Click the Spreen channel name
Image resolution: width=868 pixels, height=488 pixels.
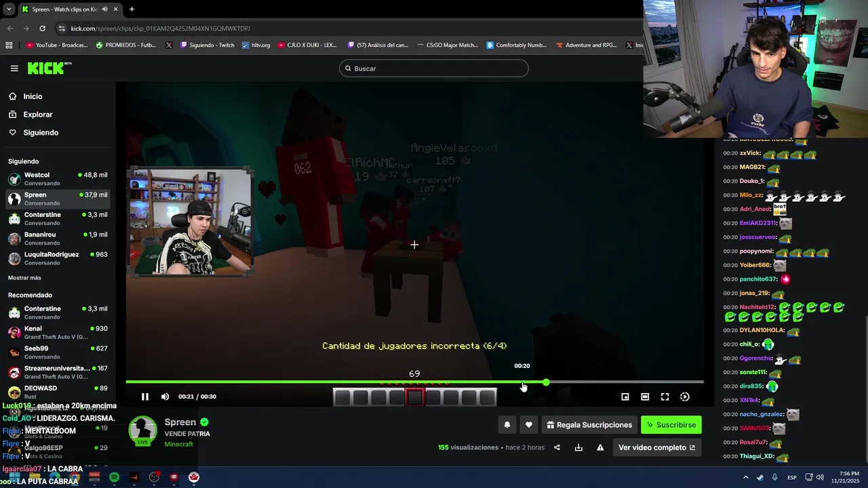pyautogui.click(x=180, y=422)
